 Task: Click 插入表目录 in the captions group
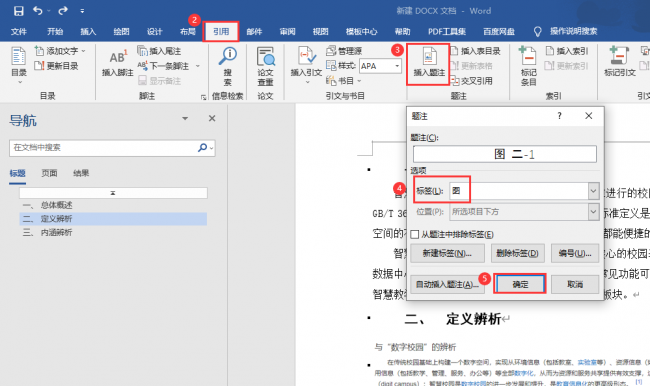476,51
